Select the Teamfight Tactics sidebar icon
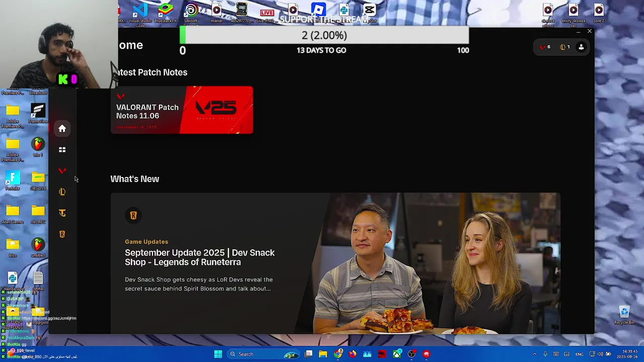Screen dimensions: 644x362 click(62, 213)
